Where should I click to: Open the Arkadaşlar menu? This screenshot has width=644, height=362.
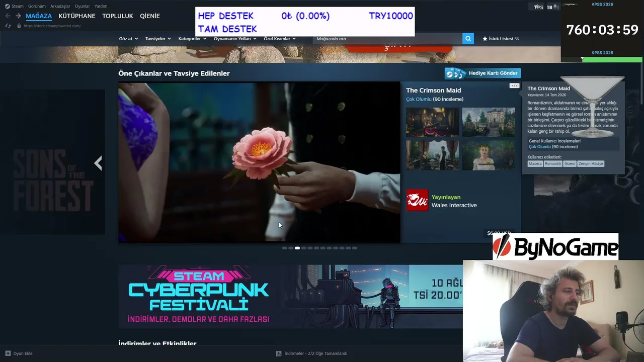pos(60,6)
